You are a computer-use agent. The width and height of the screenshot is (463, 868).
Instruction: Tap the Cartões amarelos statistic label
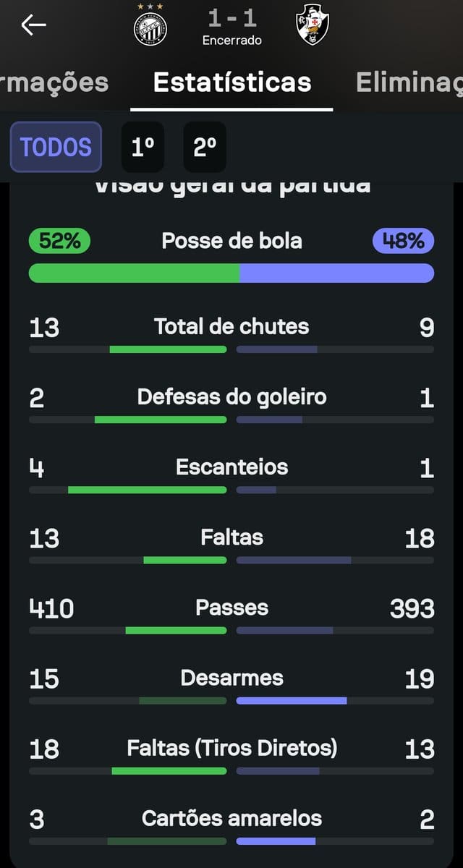click(231, 818)
